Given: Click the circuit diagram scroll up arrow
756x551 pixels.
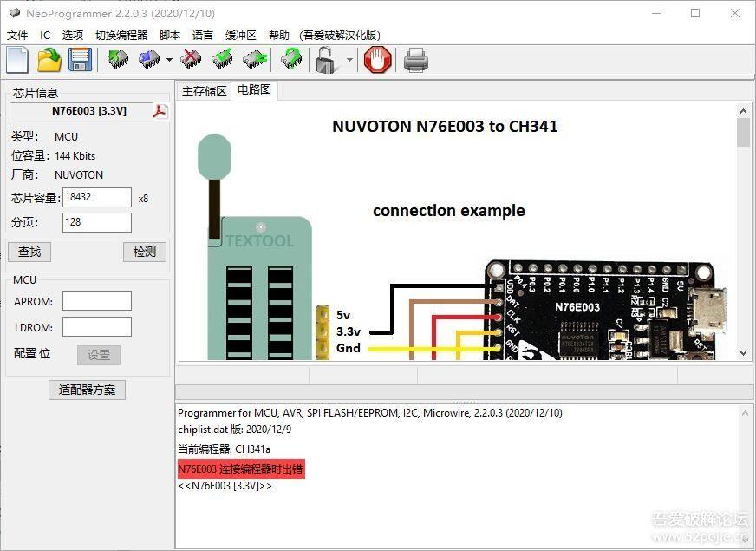Looking at the screenshot, I should click(x=743, y=111).
